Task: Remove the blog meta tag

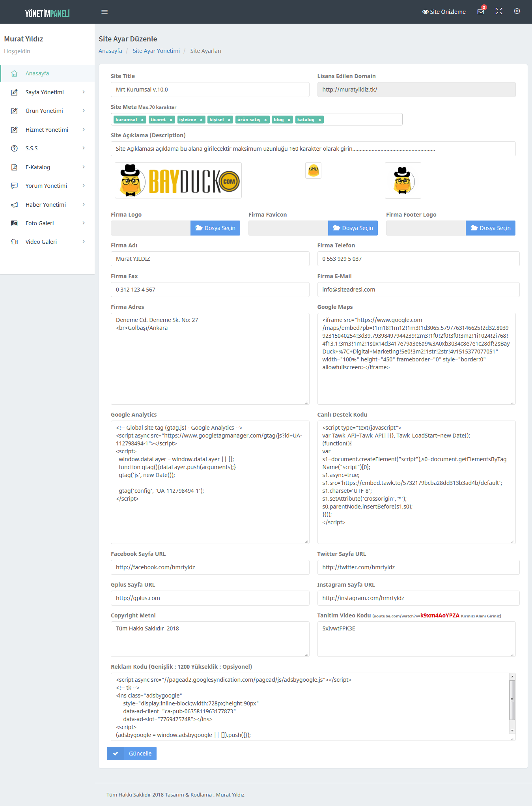Action: coord(289,120)
